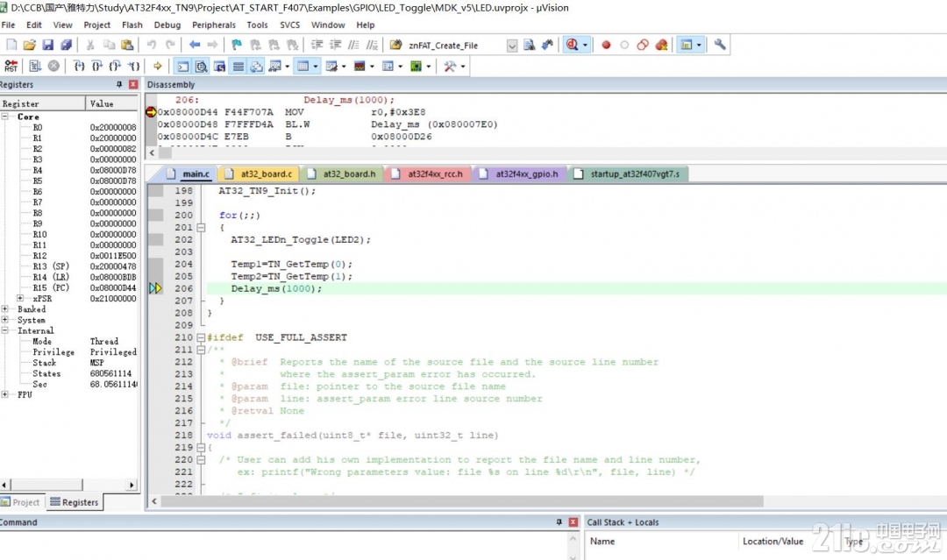Click the Open file folder icon
Viewport: 947px width, 560px height.
29,45
